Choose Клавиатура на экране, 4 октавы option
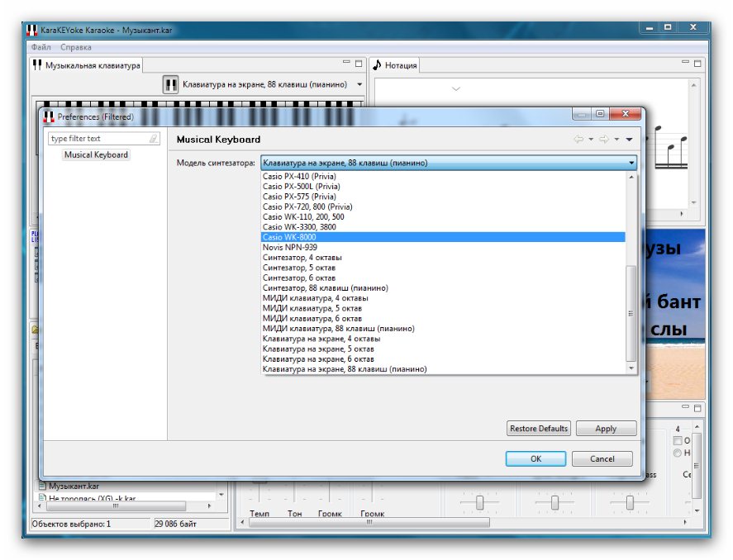Image resolution: width=733 pixels, height=560 pixels. pyautogui.click(x=443, y=339)
